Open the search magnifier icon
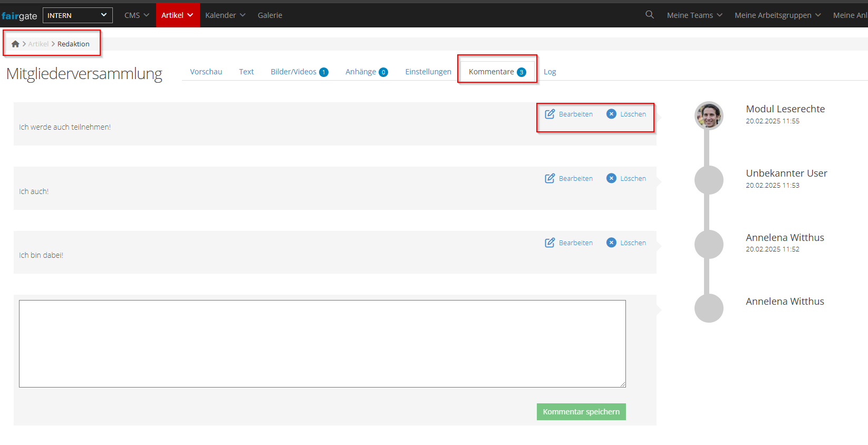Screen dimensions: 868x445 [x=650, y=15]
